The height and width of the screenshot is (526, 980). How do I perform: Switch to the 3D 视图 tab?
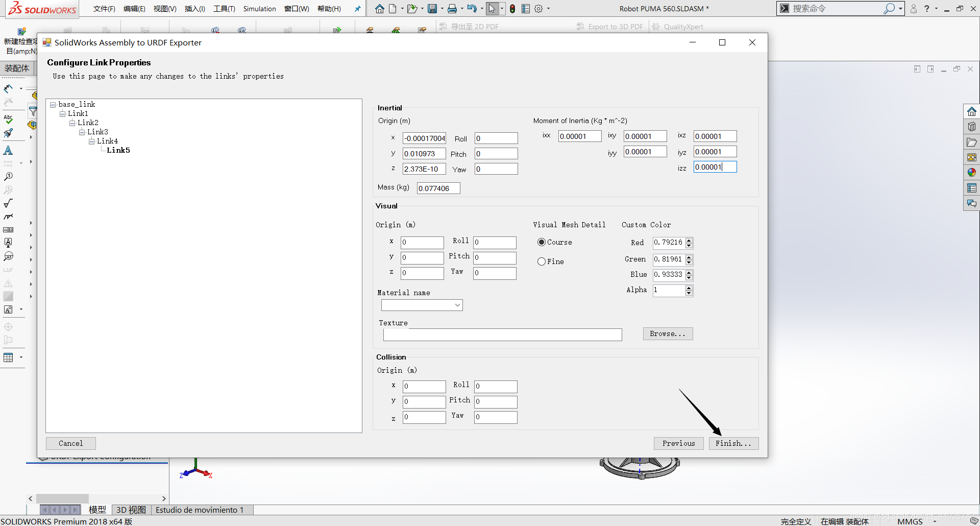tap(131, 510)
